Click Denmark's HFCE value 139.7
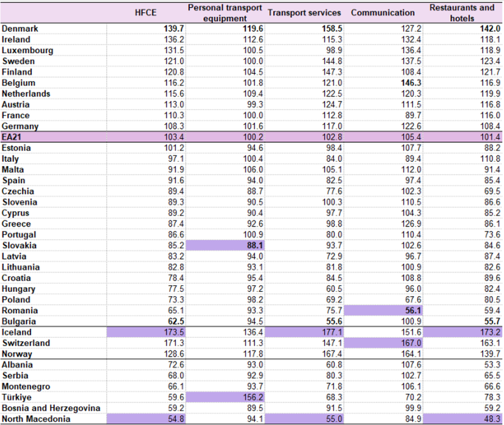This screenshot has height=425, width=504. tap(174, 29)
